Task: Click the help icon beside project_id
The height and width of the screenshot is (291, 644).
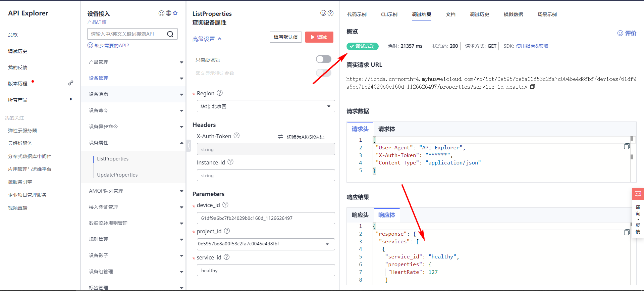Action: pyautogui.click(x=227, y=231)
